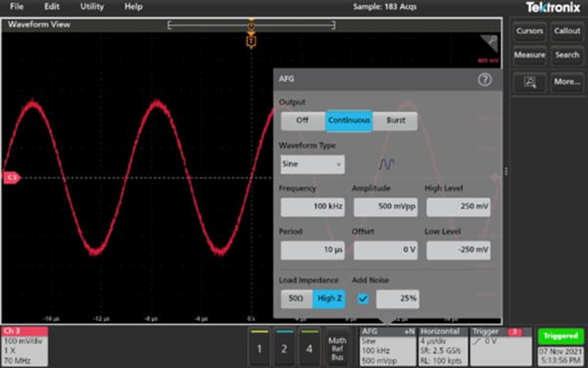This screenshot has height=368, width=588.
Task: Click the Cursors button
Action: coord(529,31)
